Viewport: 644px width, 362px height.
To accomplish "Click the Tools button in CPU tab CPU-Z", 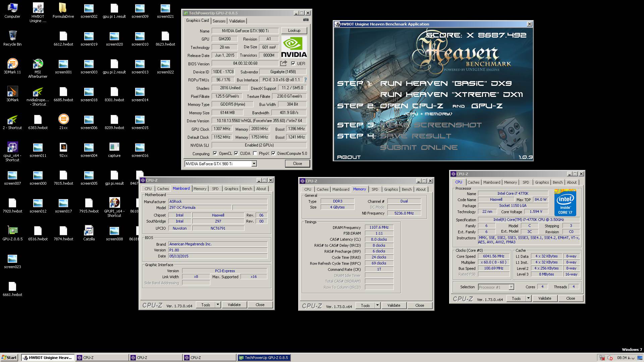I will (516, 298).
